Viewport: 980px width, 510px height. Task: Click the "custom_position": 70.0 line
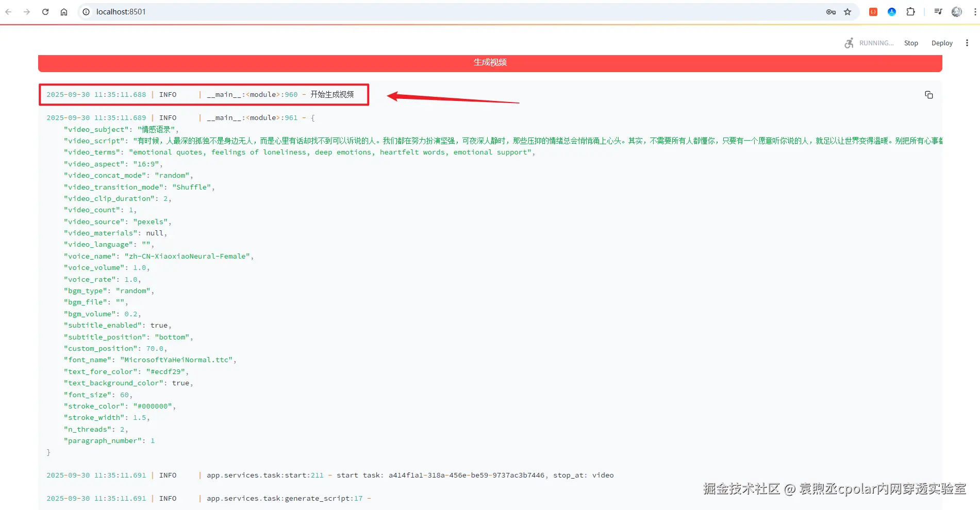[115, 348]
